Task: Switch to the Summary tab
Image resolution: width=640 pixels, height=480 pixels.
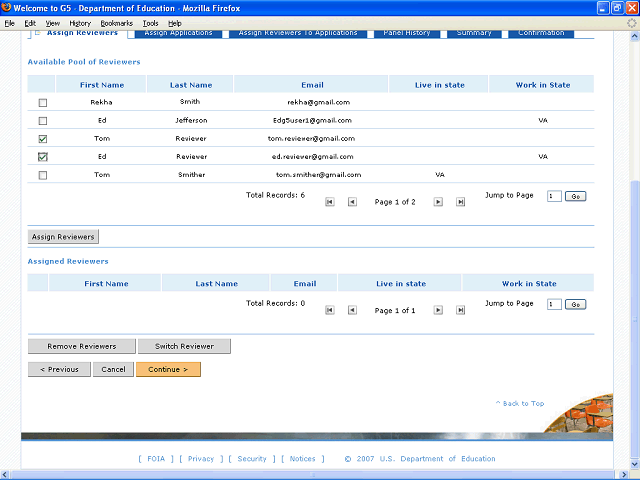Action: pos(474,34)
